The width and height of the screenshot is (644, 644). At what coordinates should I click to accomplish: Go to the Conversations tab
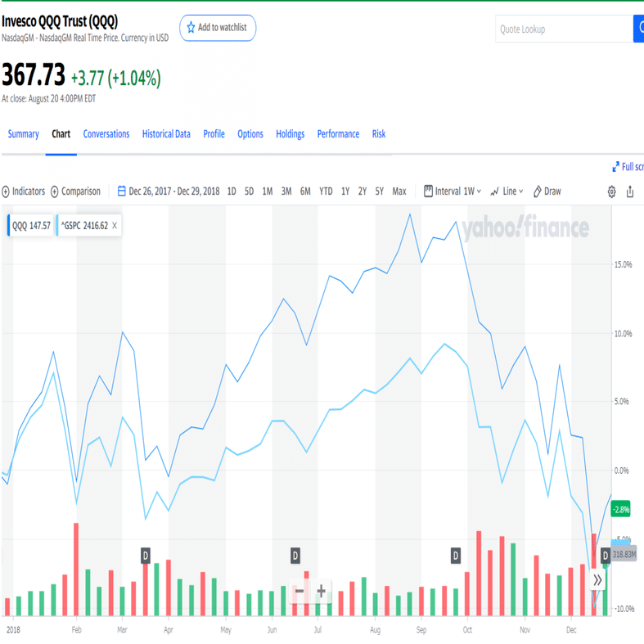click(106, 134)
